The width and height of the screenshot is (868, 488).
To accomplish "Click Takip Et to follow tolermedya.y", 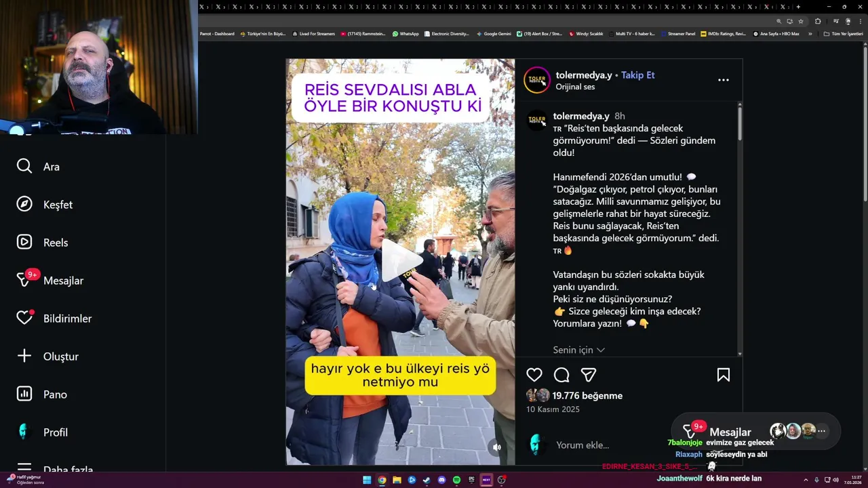I will 638,75.
